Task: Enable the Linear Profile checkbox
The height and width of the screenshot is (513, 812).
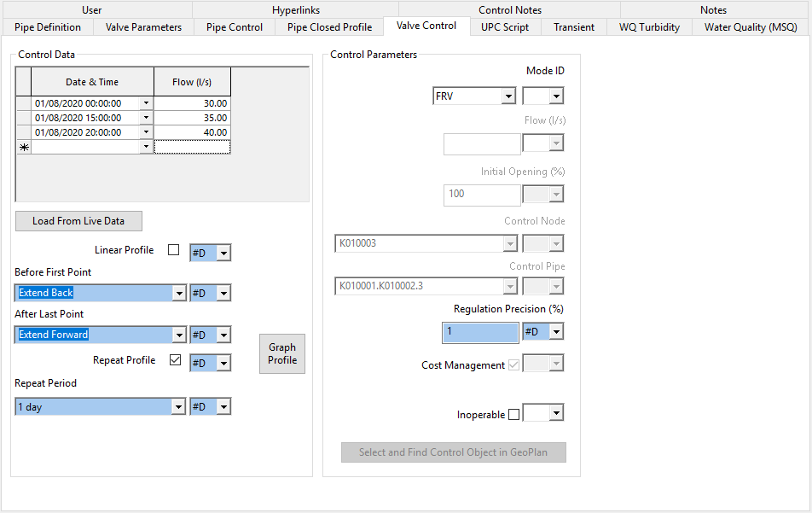Action: click(175, 250)
